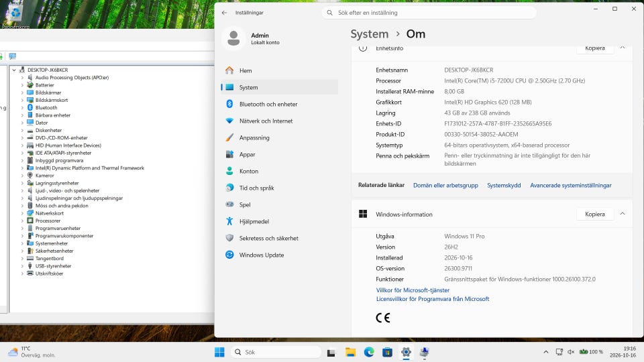
Task: Click the Tid och språk globe icon
Action: point(229,188)
